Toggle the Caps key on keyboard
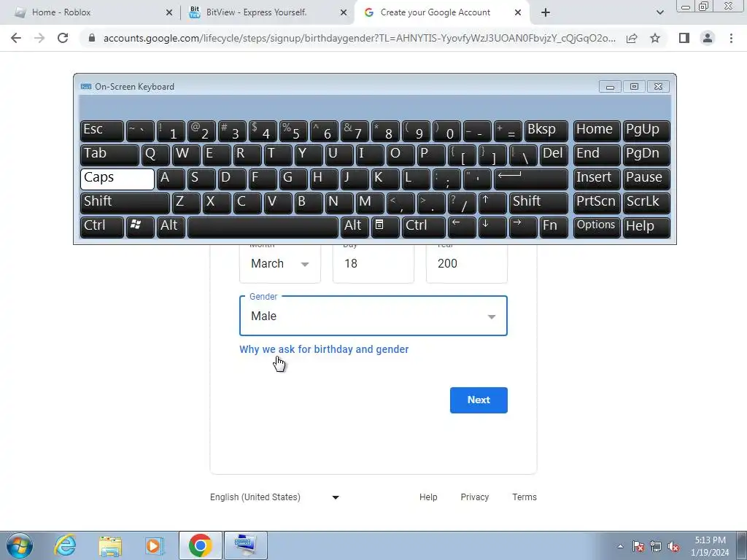This screenshot has width=747, height=560. 117,179
